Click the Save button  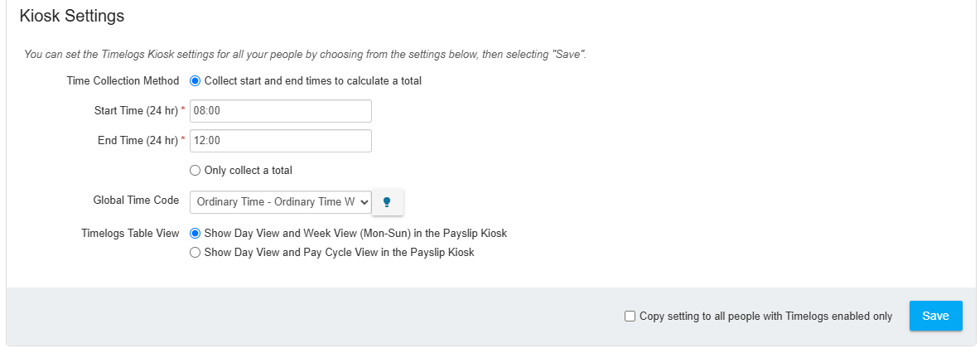[935, 317]
